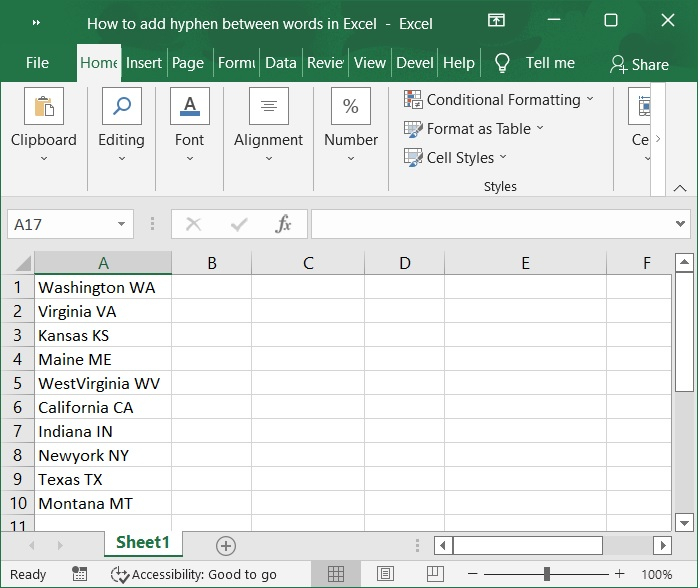Switch to the Data ribbon tab

pos(280,63)
